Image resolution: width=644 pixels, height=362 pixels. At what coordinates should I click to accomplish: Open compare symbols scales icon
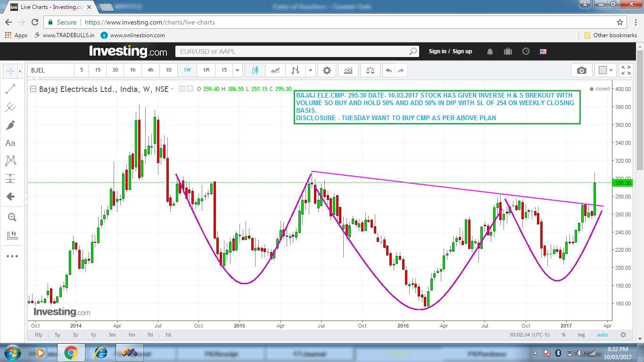371,70
